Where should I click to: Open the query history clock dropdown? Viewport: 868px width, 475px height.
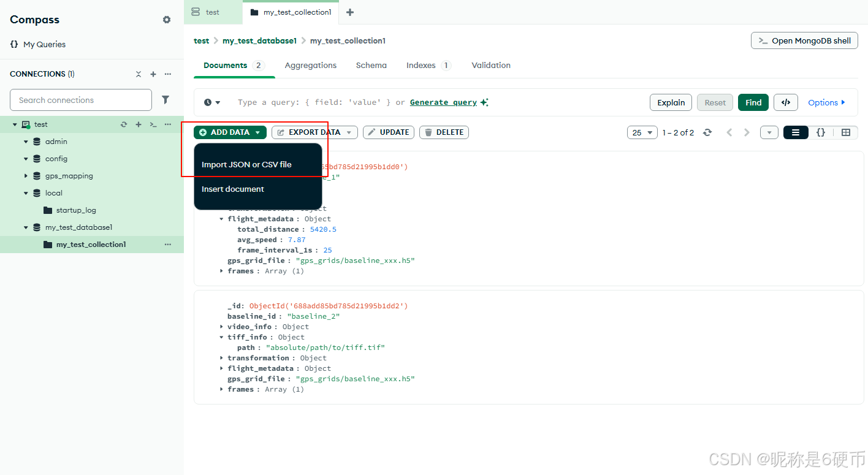212,102
